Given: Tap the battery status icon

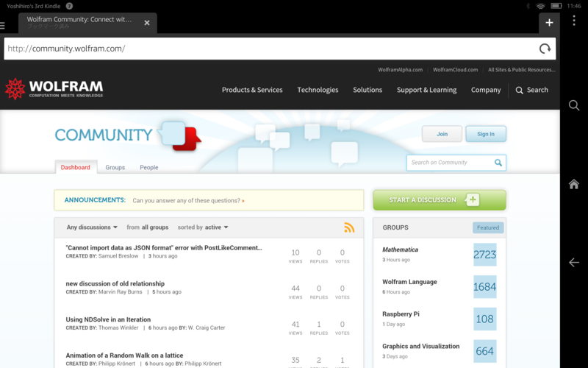Looking at the screenshot, I should 556,6.
